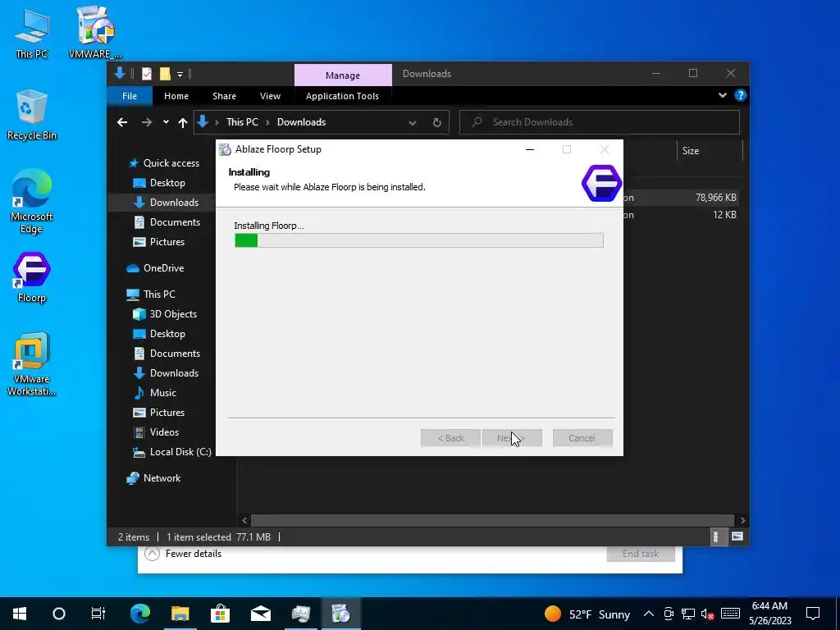This screenshot has width=840, height=630.
Task: Select 3D Objects in navigation pane
Action: pyautogui.click(x=173, y=314)
